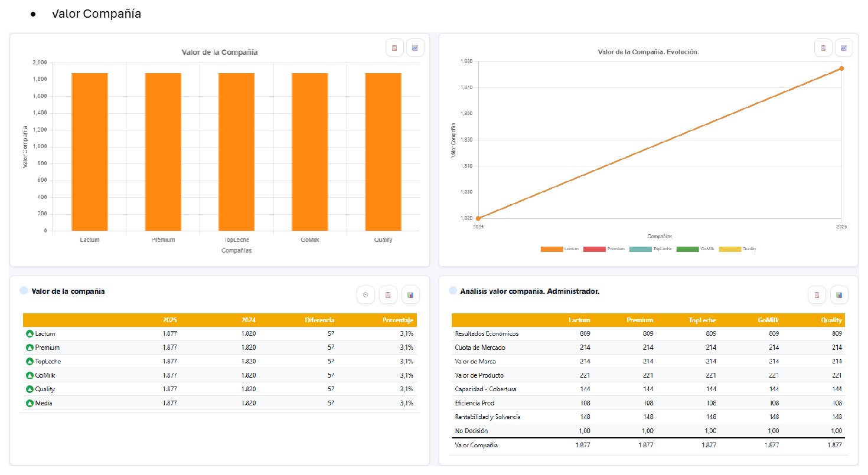Image resolution: width=868 pixels, height=475 pixels.
Task: Click the Rentabilidad y Solvencia row label
Action: click(488, 417)
